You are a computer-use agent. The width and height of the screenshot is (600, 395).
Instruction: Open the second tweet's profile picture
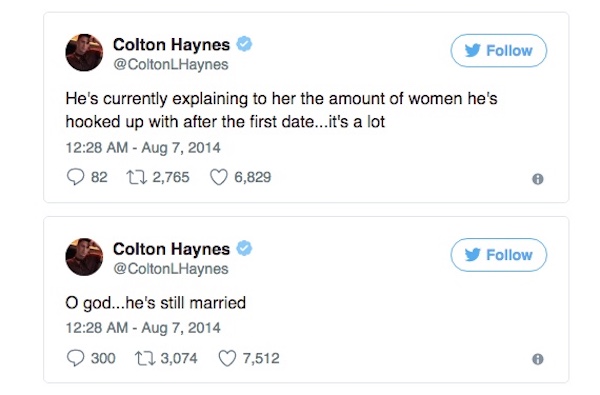pyautogui.click(x=84, y=257)
